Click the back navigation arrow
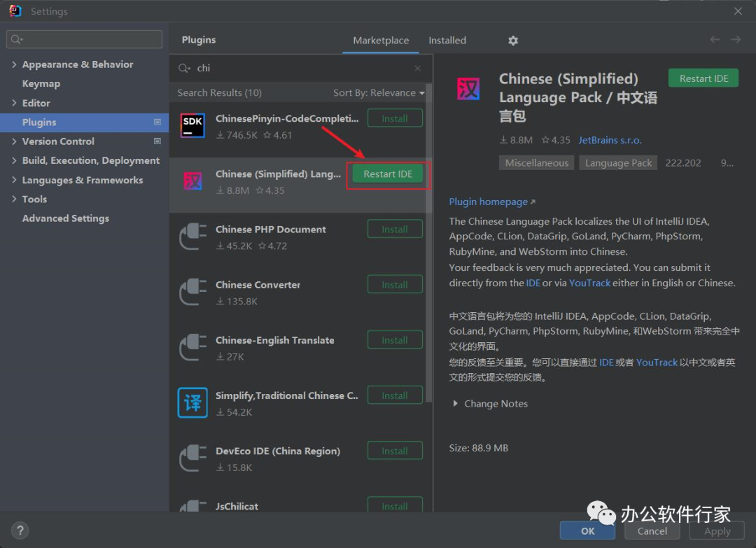This screenshot has height=548, width=756. [x=715, y=40]
